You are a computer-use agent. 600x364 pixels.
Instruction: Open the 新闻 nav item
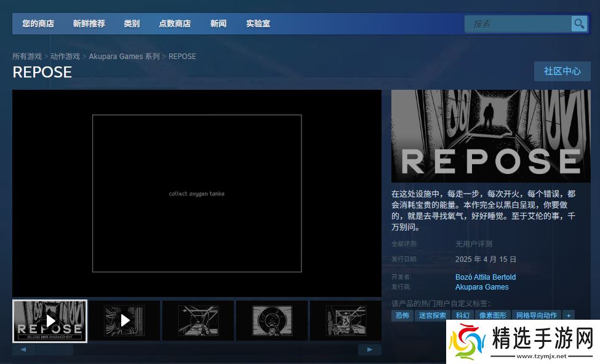pos(218,24)
